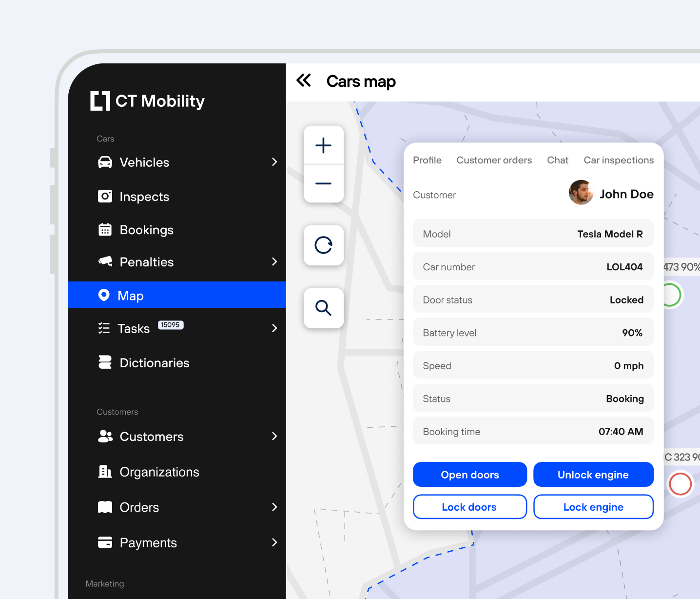
Task: Click the Tesla Model R value
Action: click(x=610, y=234)
